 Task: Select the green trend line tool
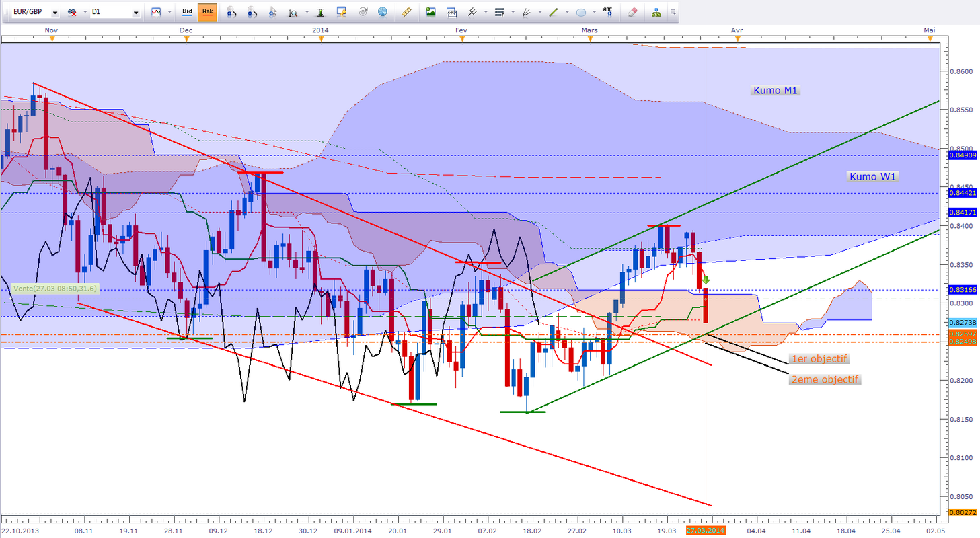tap(553, 12)
